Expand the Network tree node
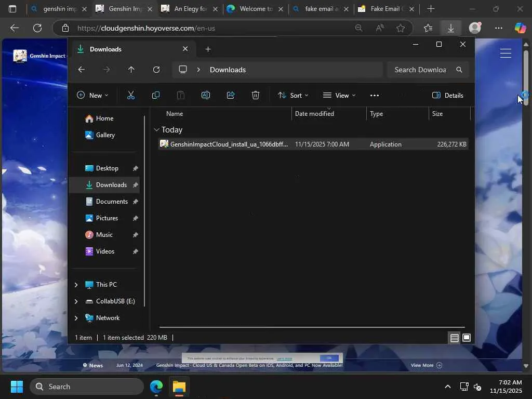The height and width of the screenshot is (399, 532). click(76, 318)
